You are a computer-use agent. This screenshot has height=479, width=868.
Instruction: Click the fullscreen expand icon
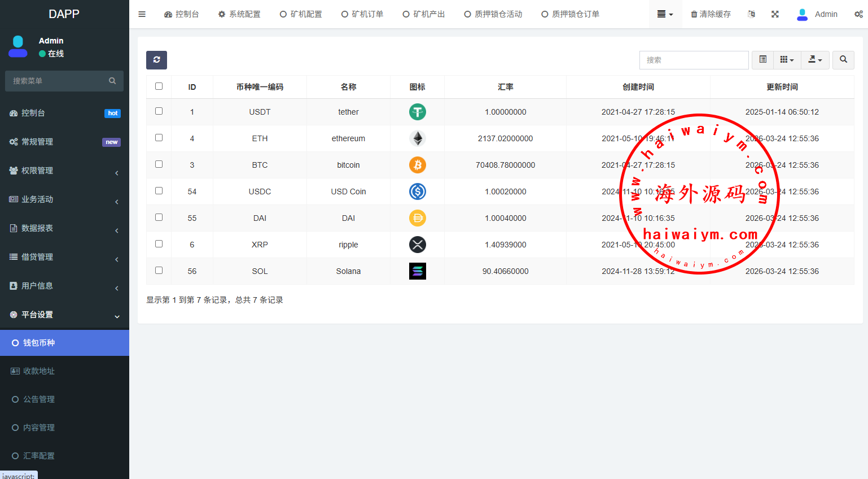(775, 14)
